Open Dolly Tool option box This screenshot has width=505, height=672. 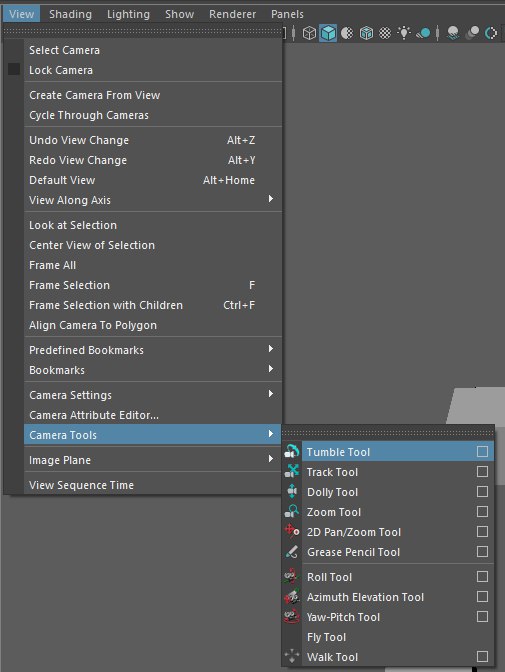click(x=482, y=492)
